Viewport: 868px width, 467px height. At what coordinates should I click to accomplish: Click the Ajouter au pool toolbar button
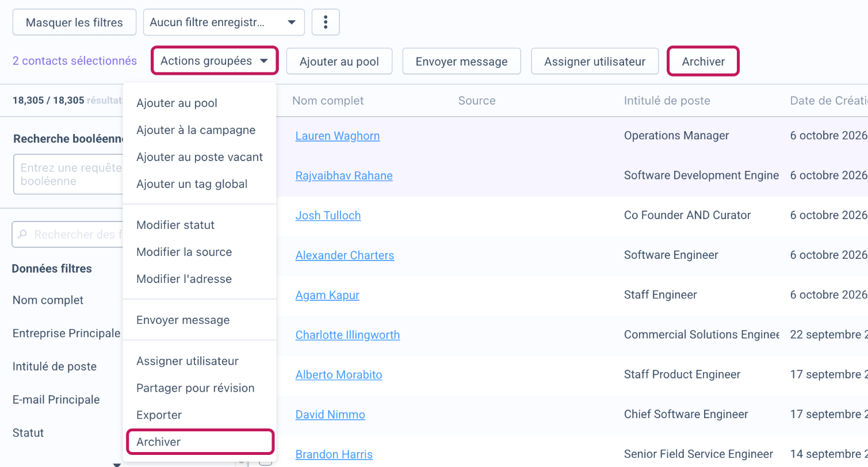[x=339, y=61]
